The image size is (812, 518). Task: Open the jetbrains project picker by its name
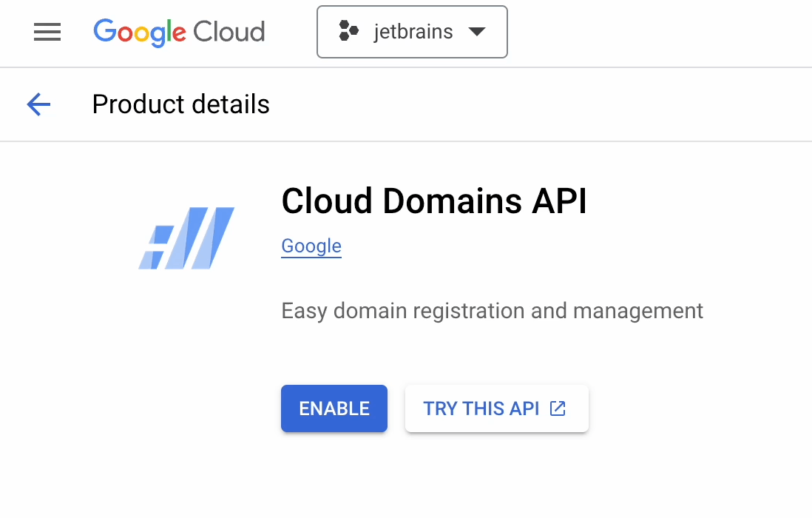tap(413, 32)
